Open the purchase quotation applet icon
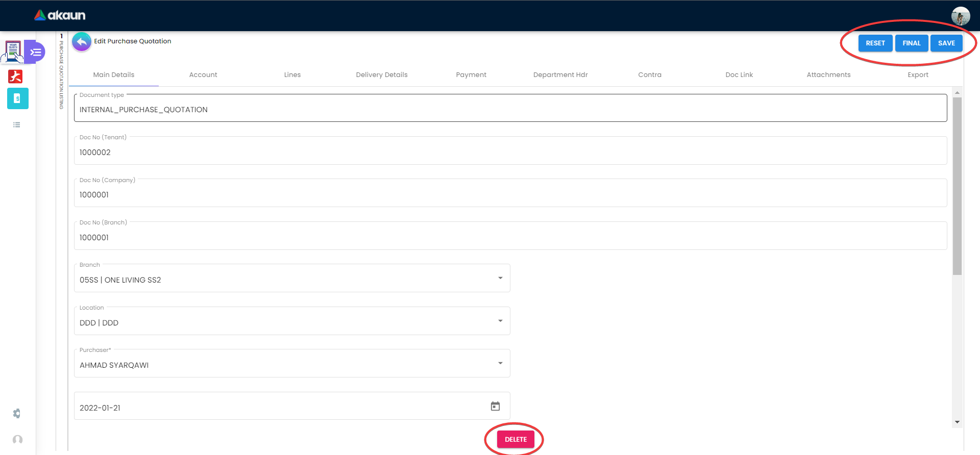The width and height of the screenshot is (980, 455). click(x=13, y=52)
